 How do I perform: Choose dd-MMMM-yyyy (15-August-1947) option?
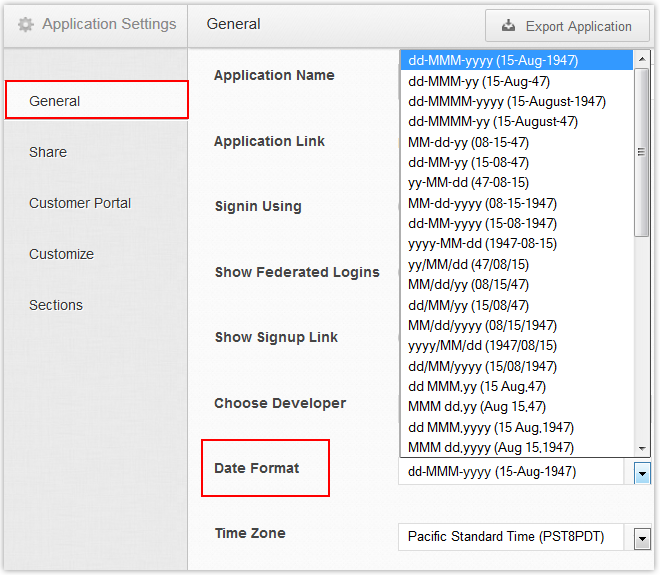507,101
